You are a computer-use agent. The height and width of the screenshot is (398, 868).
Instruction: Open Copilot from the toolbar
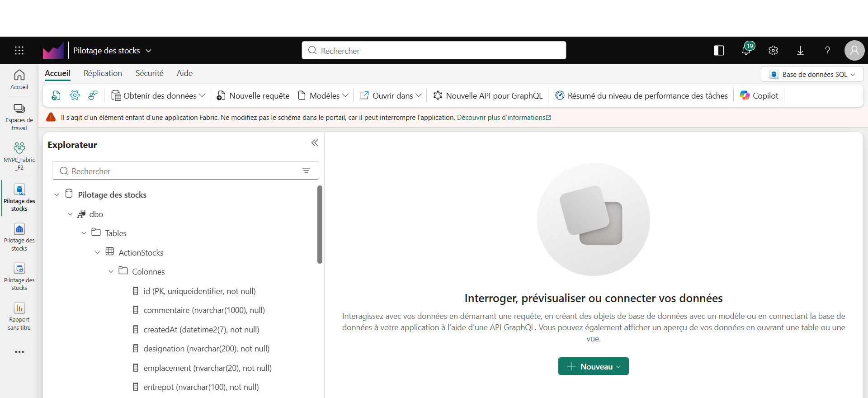tap(759, 95)
